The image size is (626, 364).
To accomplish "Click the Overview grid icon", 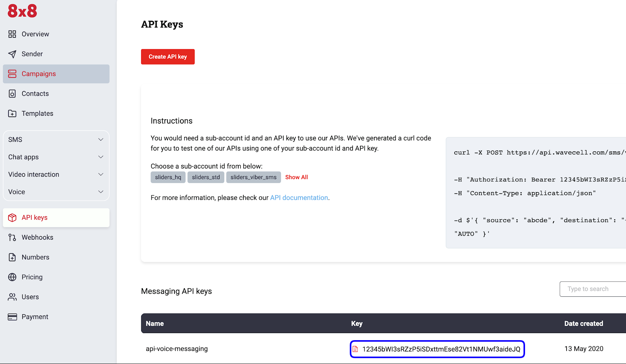I will click(12, 34).
